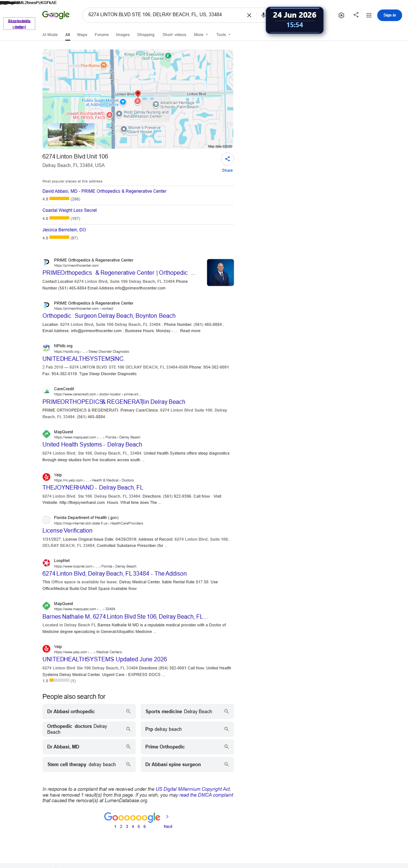
Task: Open License Verification result
Action: [x=67, y=531]
